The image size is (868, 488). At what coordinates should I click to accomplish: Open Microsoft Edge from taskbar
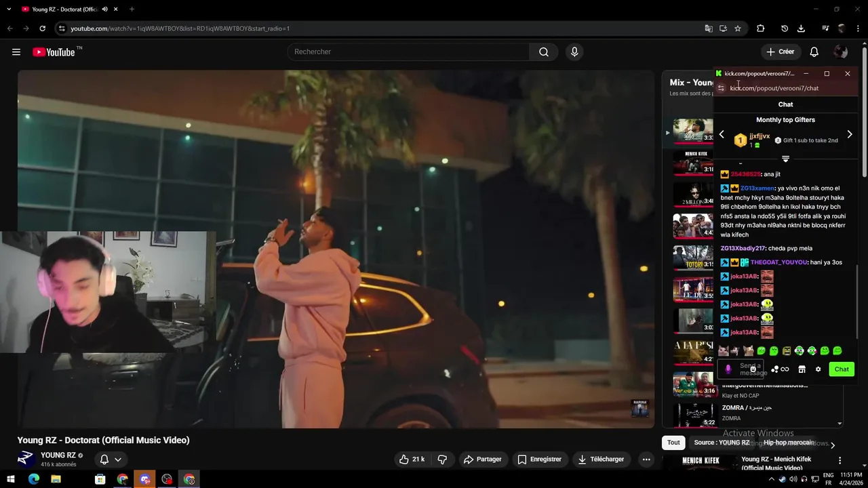(x=34, y=479)
